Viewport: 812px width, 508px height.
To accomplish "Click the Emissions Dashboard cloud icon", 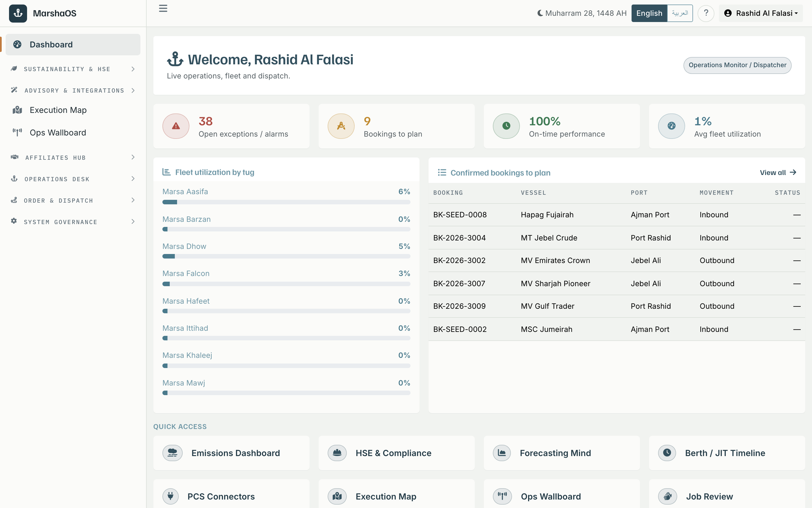I will click(173, 453).
